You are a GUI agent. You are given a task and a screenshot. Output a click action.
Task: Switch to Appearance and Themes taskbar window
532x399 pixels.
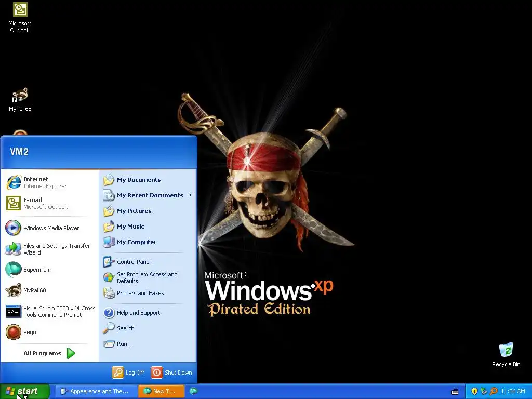coord(96,391)
